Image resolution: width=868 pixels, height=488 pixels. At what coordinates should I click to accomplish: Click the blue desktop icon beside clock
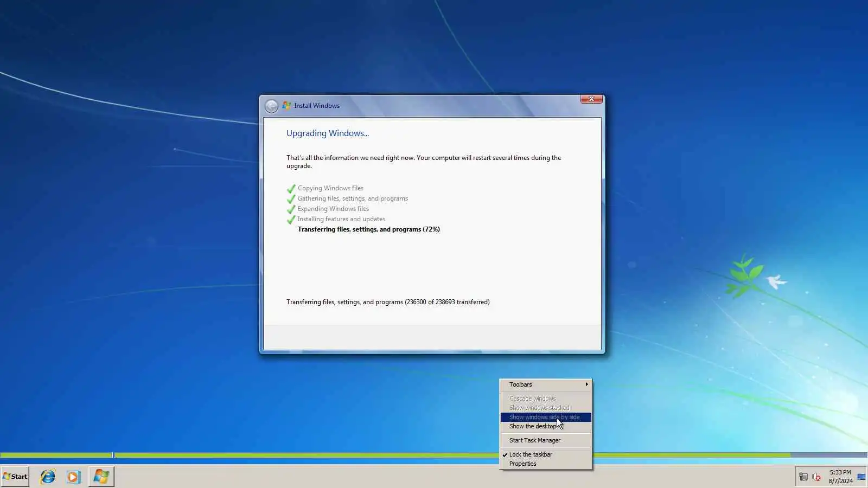(x=861, y=477)
